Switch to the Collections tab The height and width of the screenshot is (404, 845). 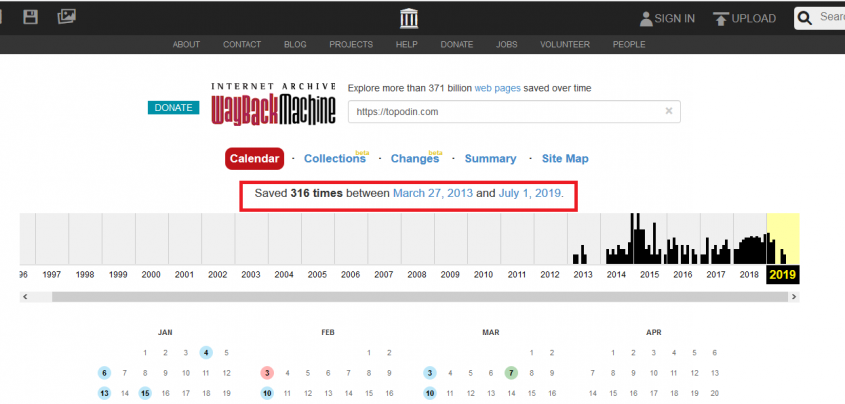[334, 159]
